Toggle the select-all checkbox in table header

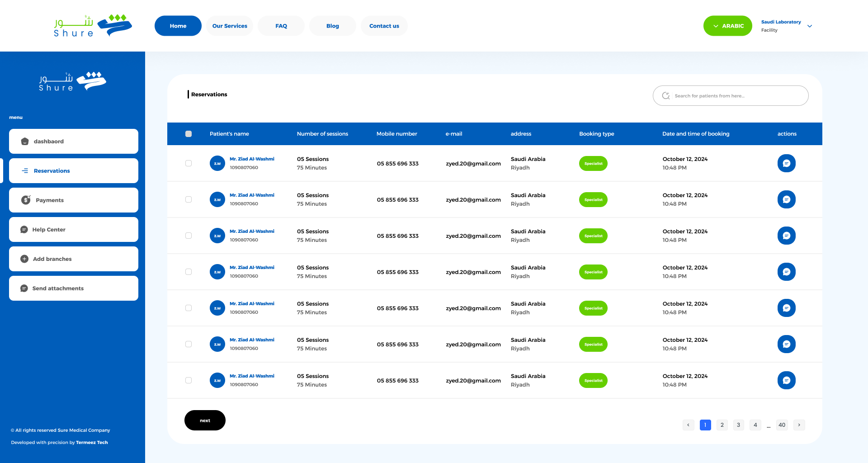click(x=189, y=134)
